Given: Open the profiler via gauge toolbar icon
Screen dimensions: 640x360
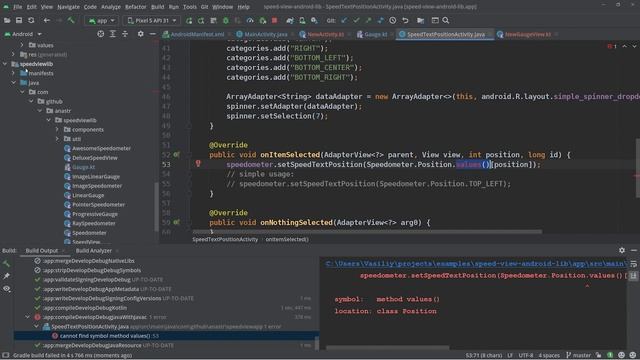Looking at the screenshot, I should click(x=250, y=20).
